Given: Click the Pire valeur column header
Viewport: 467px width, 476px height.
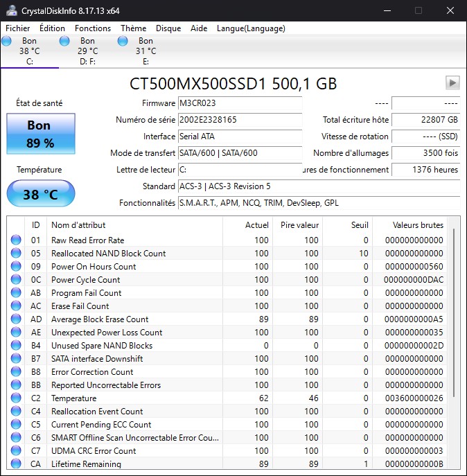Looking at the screenshot, I should click(297, 225).
